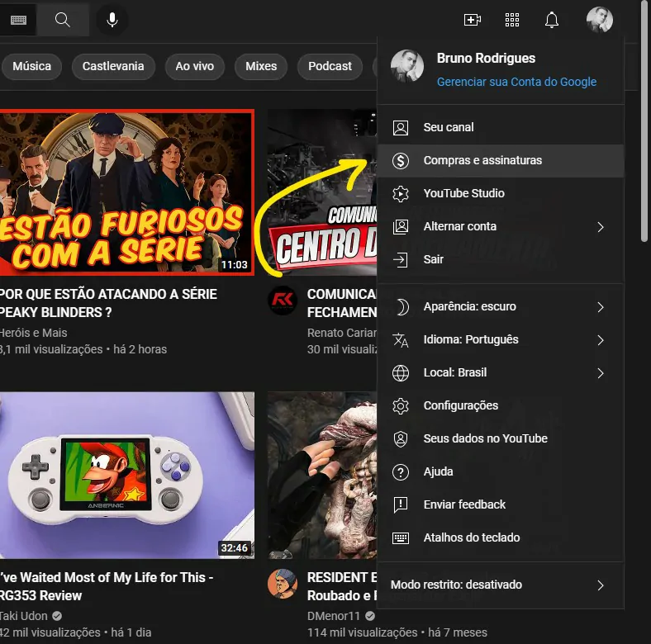
Task: Open Configurações menu entry
Action: pyautogui.click(x=501, y=406)
